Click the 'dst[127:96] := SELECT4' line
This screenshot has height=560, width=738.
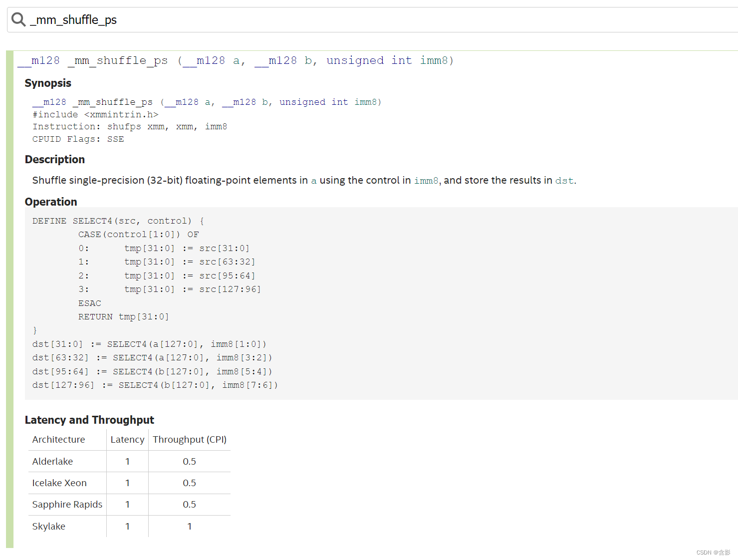[155, 385]
